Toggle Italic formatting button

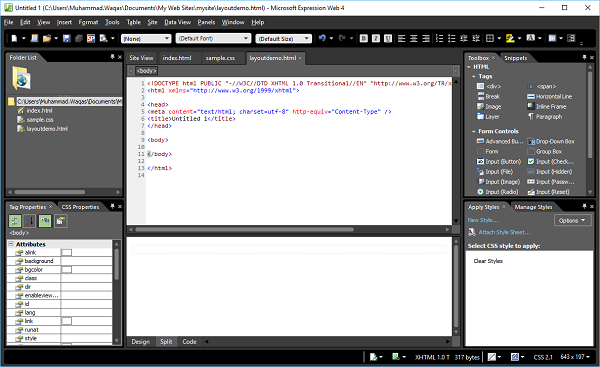(x=376, y=38)
